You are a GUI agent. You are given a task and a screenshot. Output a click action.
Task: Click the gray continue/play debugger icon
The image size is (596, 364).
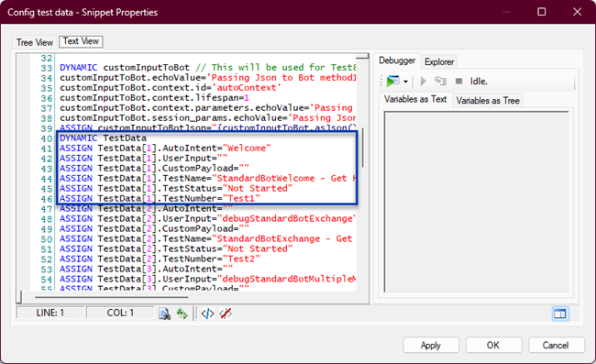[x=423, y=81]
